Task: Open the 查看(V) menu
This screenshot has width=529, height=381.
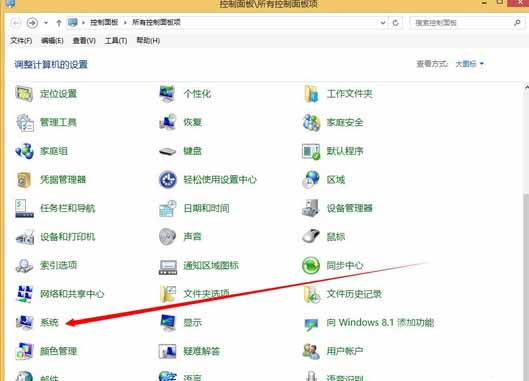Action: coord(84,41)
